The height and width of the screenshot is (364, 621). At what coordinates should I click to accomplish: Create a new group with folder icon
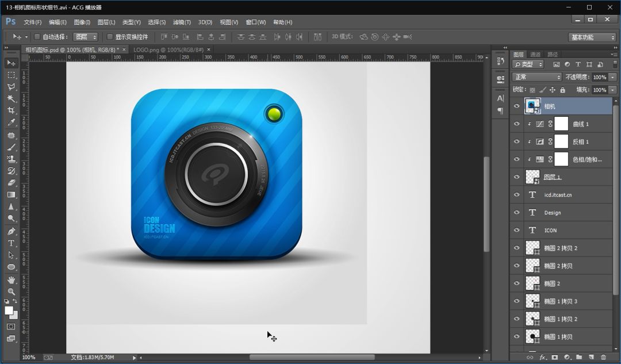pyautogui.click(x=579, y=357)
